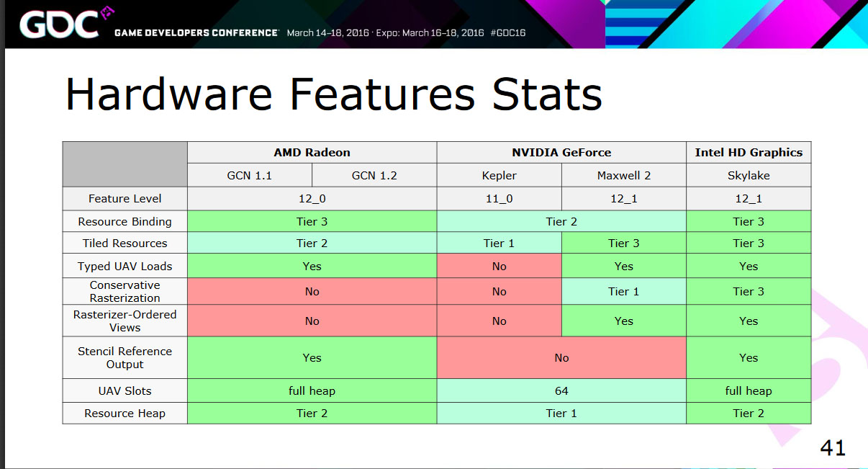Screen dimensions: 868x469
Task: Click Kepler's 'No' Conservative Rasterization cell
Action: (x=499, y=292)
